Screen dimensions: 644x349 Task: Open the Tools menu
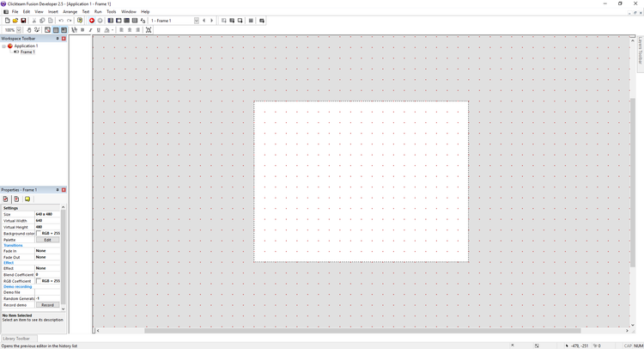[x=112, y=12]
